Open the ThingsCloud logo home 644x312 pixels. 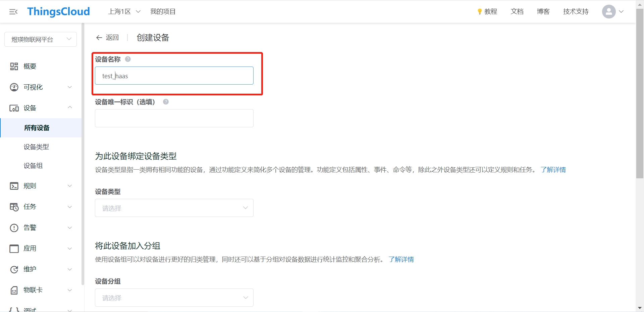(x=59, y=11)
